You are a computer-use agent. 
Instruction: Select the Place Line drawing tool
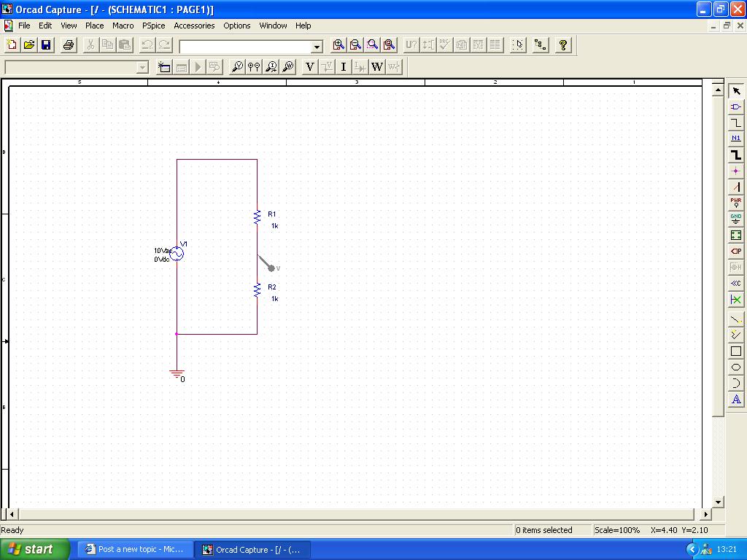736,319
